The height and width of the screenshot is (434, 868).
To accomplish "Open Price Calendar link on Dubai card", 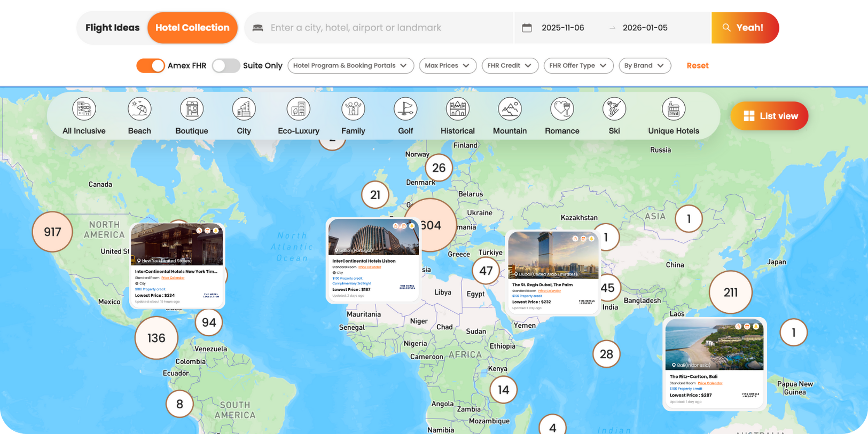I will (549, 291).
